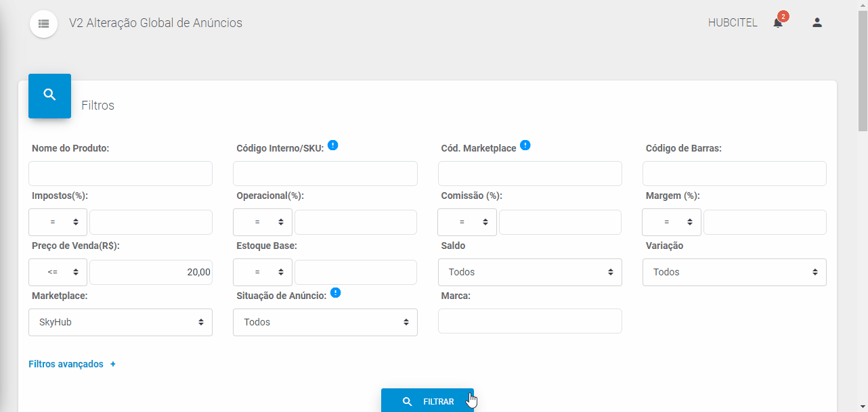This screenshot has width=868, height=412.
Task: Open Estoque Base operator dropdown
Action: pos(263,272)
